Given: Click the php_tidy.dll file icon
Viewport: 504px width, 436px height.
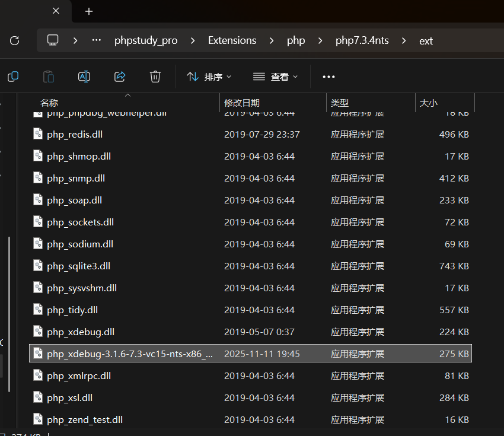Looking at the screenshot, I should 38,309.
